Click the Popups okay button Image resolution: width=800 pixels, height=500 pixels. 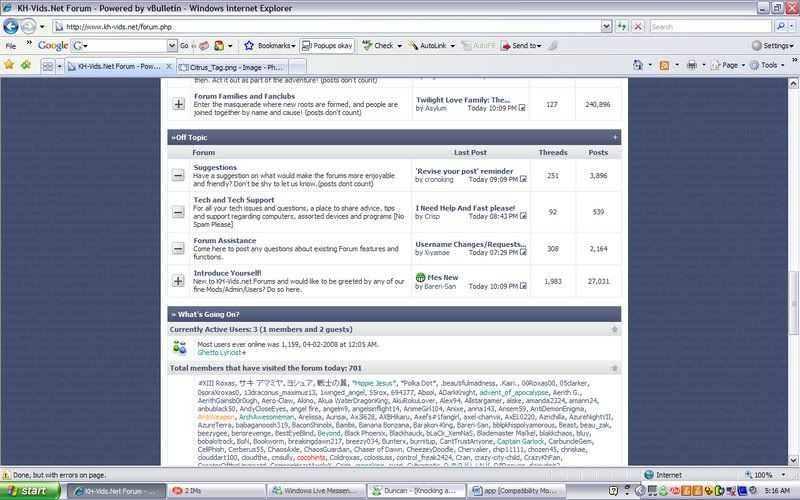click(327, 45)
